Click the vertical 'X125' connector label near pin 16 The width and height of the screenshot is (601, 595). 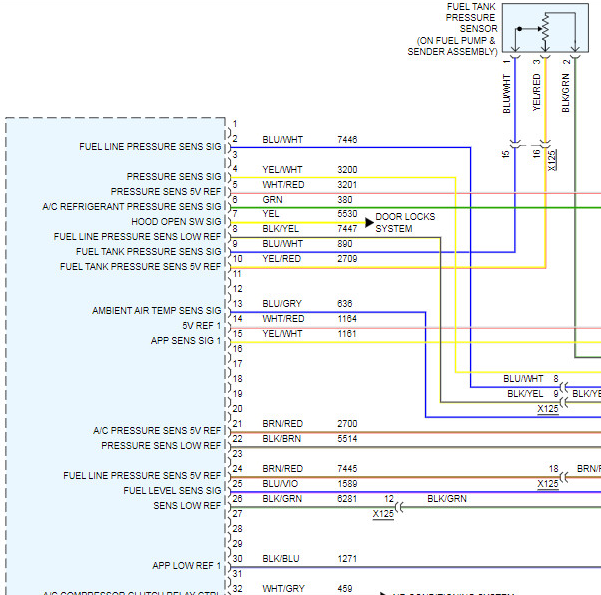(551, 160)
